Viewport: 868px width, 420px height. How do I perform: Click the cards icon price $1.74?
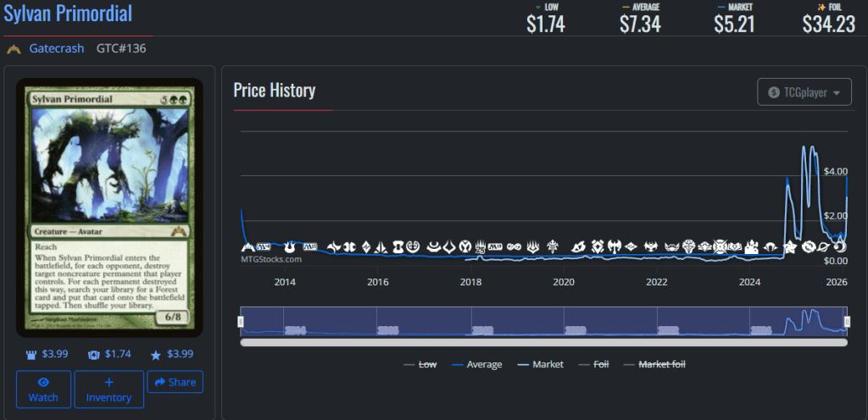pos(110,353)
